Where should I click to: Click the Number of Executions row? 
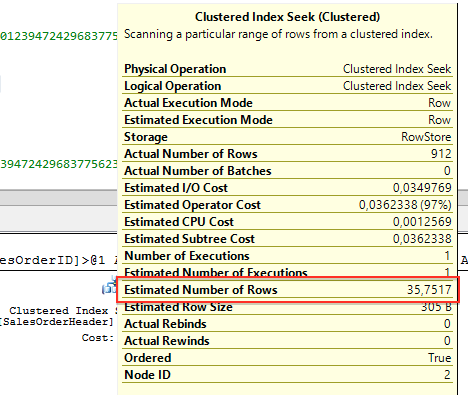click(x=288, y=256)
